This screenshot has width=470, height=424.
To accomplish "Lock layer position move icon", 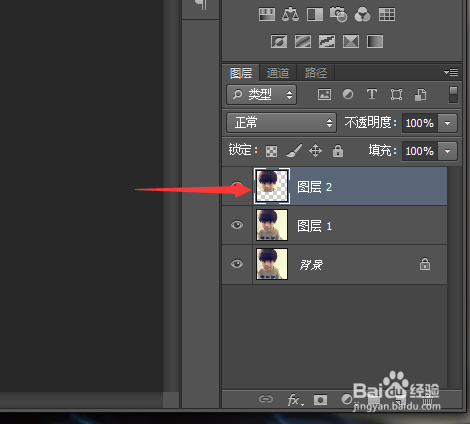I will 315,151.
